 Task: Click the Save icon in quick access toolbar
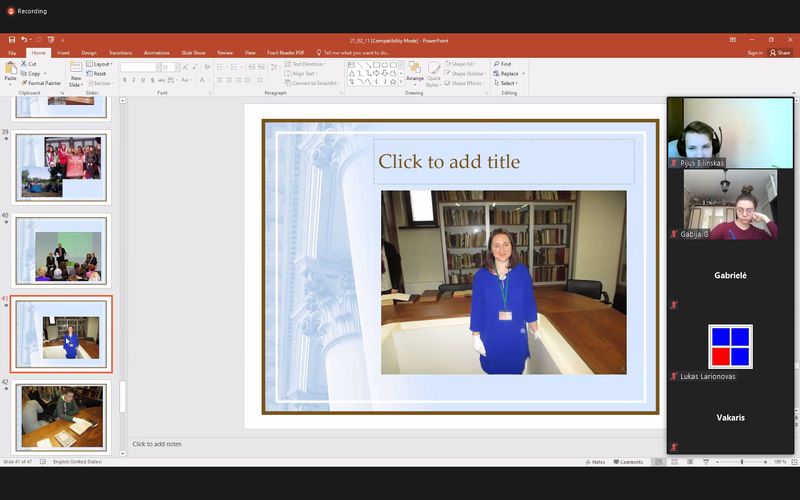click(11, 39)
